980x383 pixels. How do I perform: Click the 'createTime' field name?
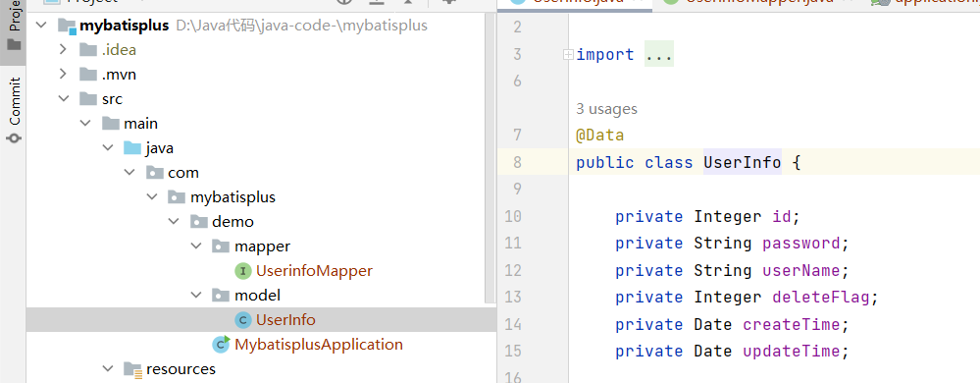(792, 324)
